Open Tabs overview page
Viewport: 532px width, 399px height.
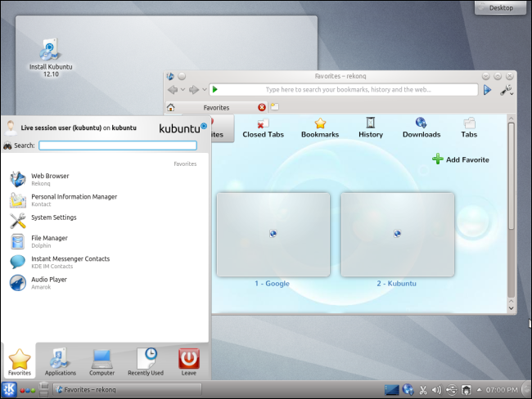click(469, 128)
